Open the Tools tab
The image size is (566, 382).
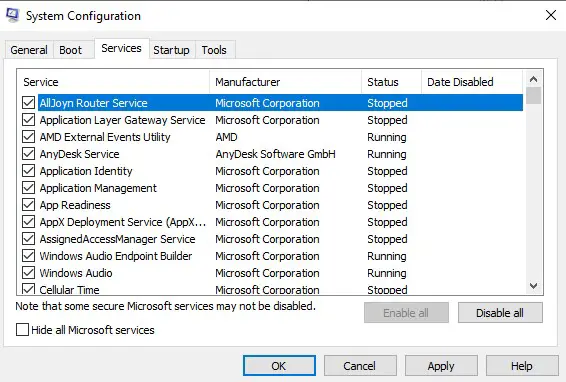click(x=214, y=50)
